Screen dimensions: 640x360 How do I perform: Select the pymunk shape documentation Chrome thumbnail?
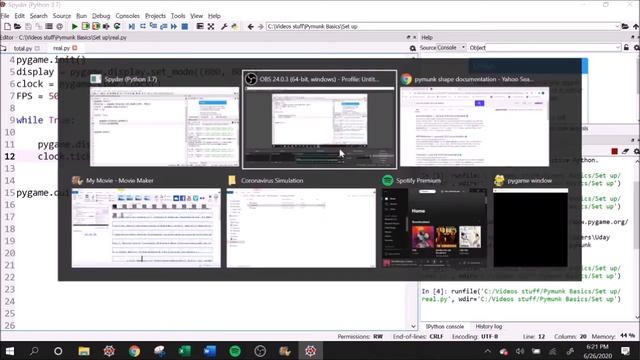474,120
